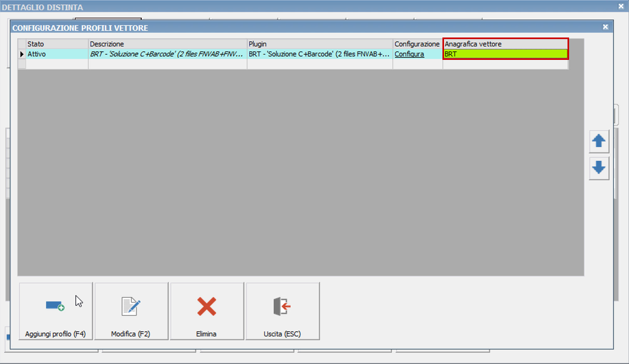This screenshot has height=364, width=629.
Task: Open the Configura link in the profile row
Action: 409,54
